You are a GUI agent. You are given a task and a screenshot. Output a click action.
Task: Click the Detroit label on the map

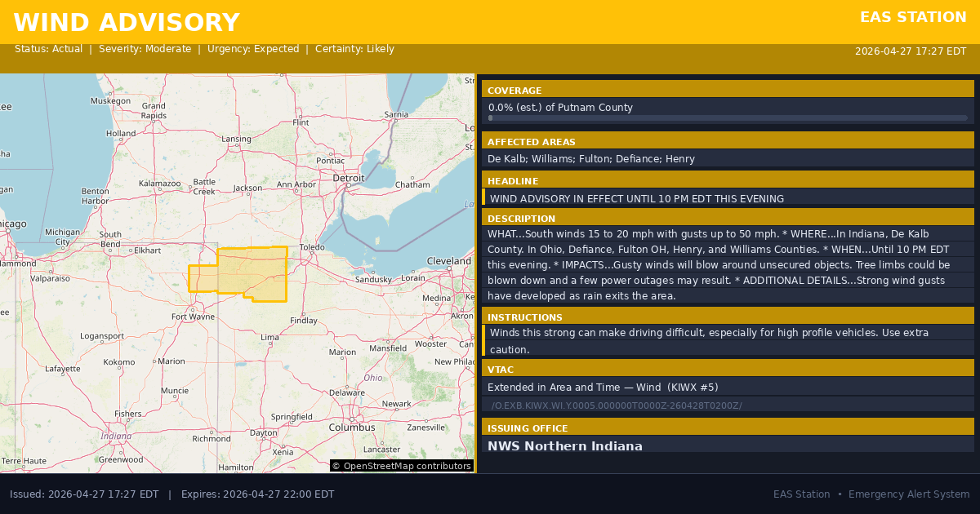[x=348, y=178]
